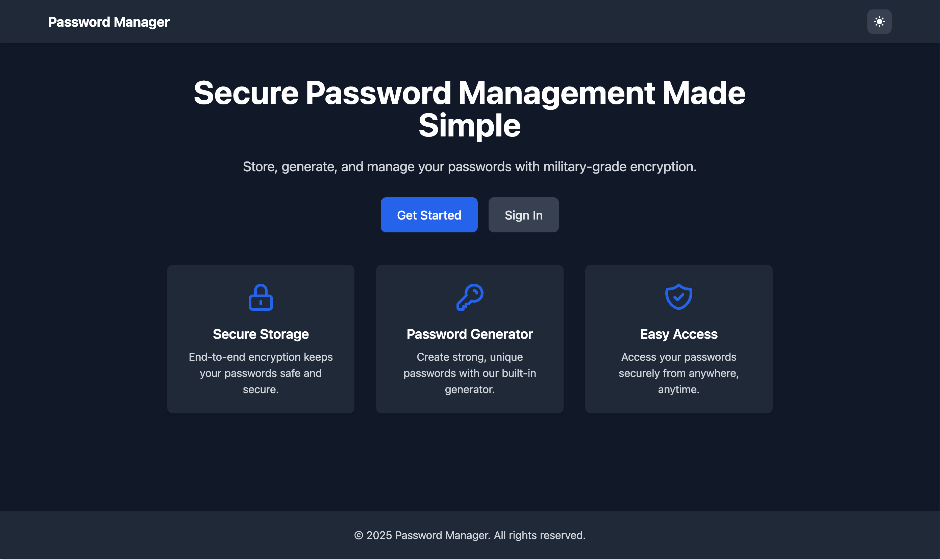Viewport: 940px width, 560px height.
Task: Click the copyright symbol in the footer
Action: click(x=358, y=535)
